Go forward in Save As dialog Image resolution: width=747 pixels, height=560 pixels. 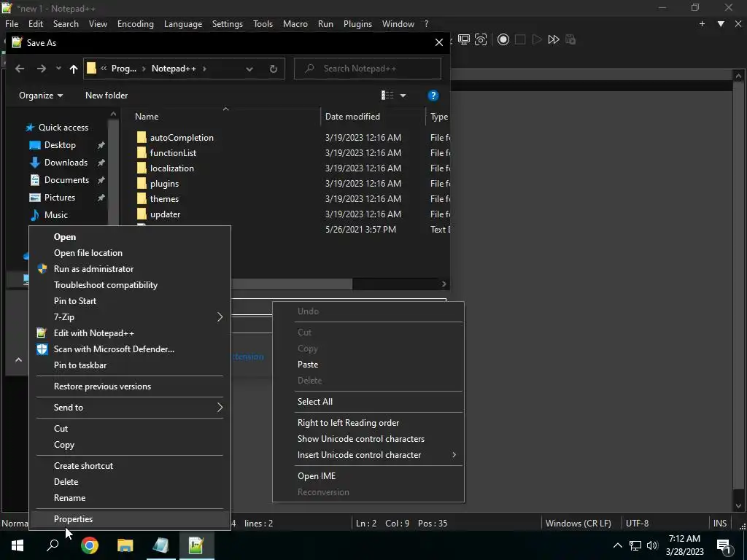coord(42,69)
